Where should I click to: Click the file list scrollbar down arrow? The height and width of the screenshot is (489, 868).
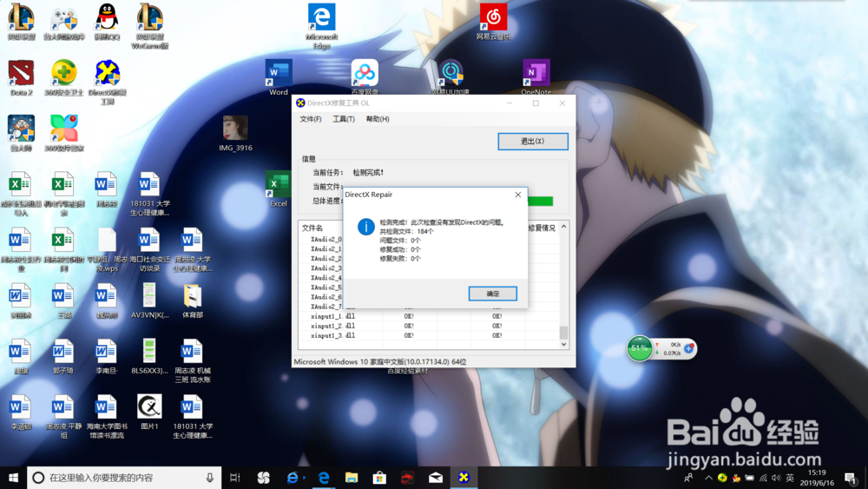coord(563,344)
